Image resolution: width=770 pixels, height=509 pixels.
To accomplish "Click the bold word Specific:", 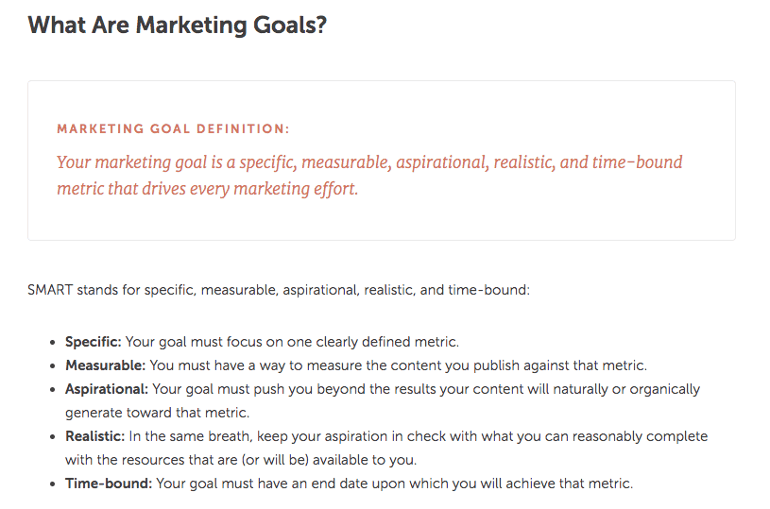I will pos(93,342).
